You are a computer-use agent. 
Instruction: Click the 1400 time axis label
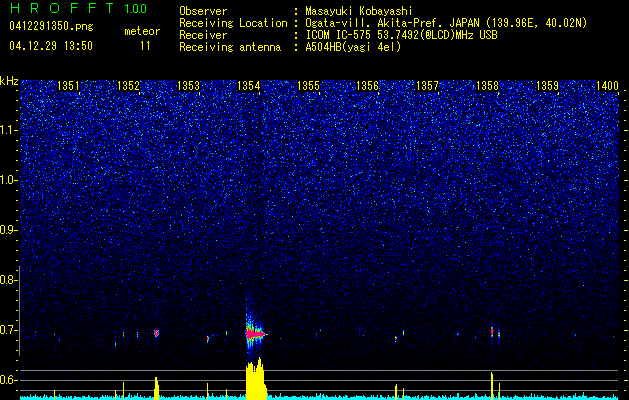click(x=607, y=86)
